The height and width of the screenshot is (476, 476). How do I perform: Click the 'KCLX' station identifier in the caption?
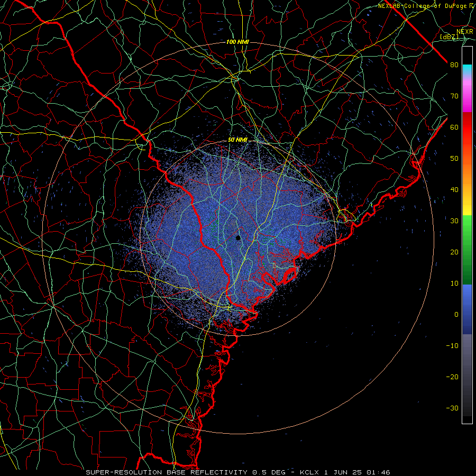point(309,472)
